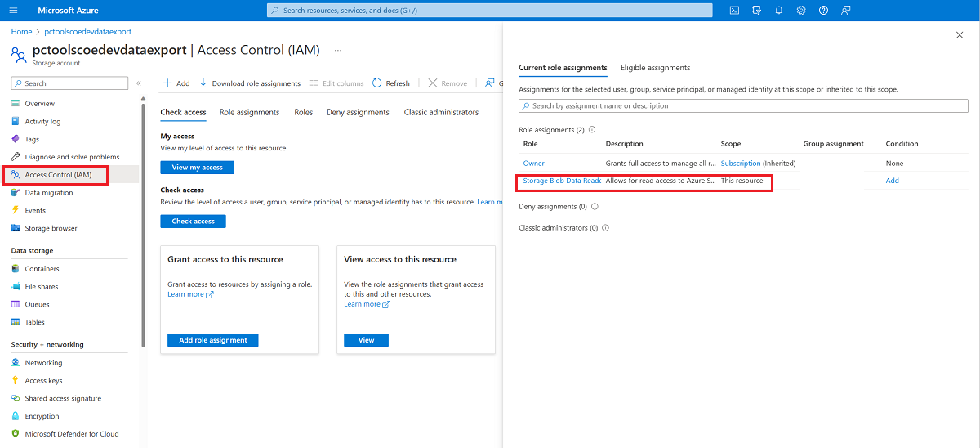Collapse the left navigation menu

[139, 83]
